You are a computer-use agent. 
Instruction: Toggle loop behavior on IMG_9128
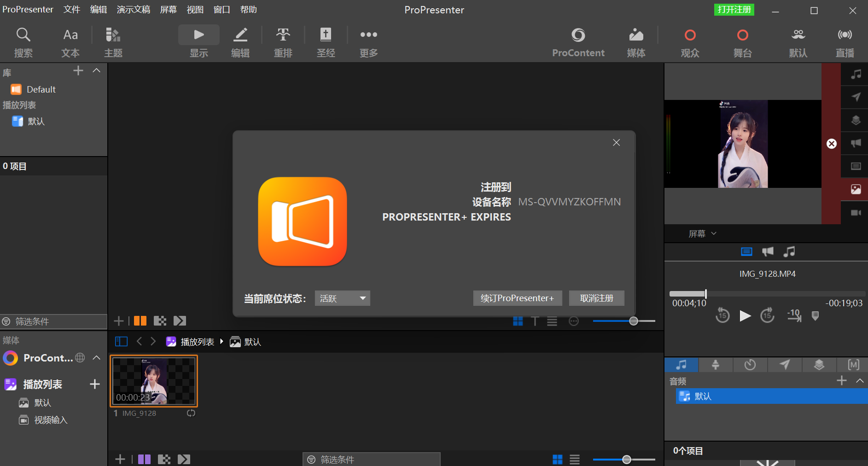191,413
